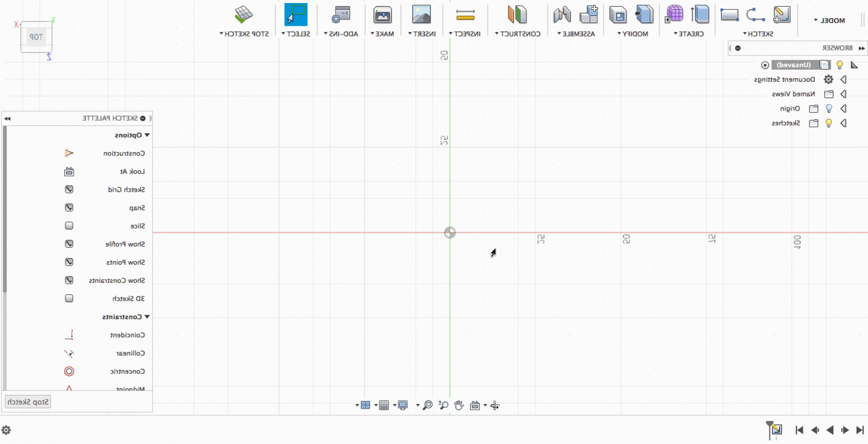The width and height of the screenshot is (868, 444).
Task: Toggle Sketches folder visibility lightbulb
Action: coord(829,123)
